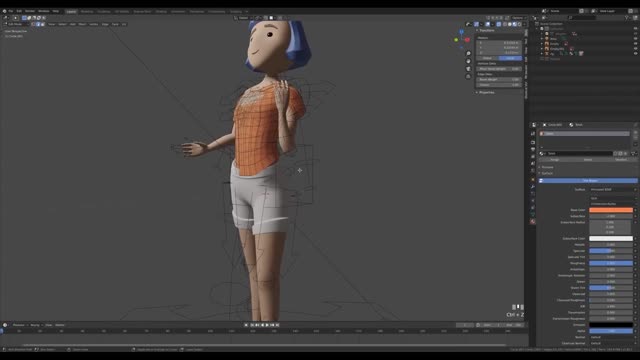
Task: Remove material slot with minus icon
Action: [636, 138]
